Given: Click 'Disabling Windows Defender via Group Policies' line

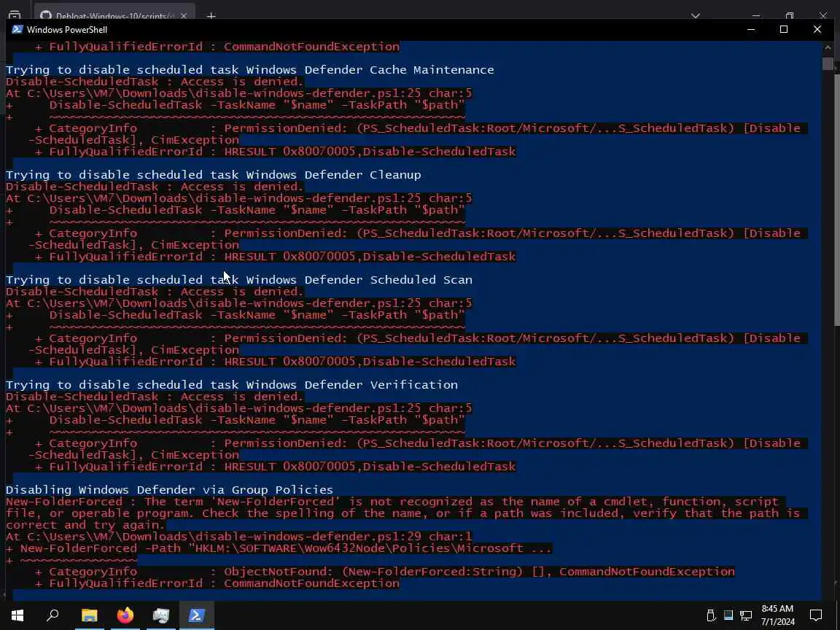Looking at the screenshot, I should coord(169,490).
